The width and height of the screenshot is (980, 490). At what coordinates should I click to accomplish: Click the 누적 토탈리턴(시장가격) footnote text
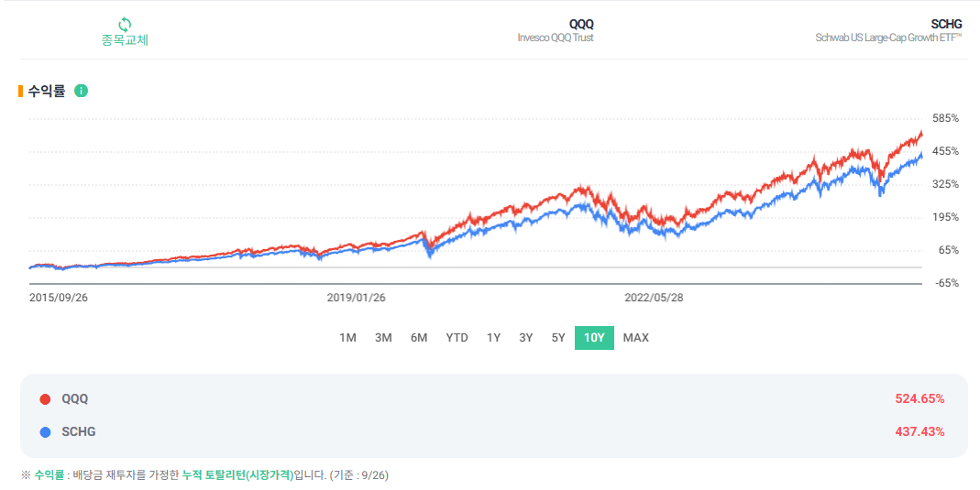237,475
